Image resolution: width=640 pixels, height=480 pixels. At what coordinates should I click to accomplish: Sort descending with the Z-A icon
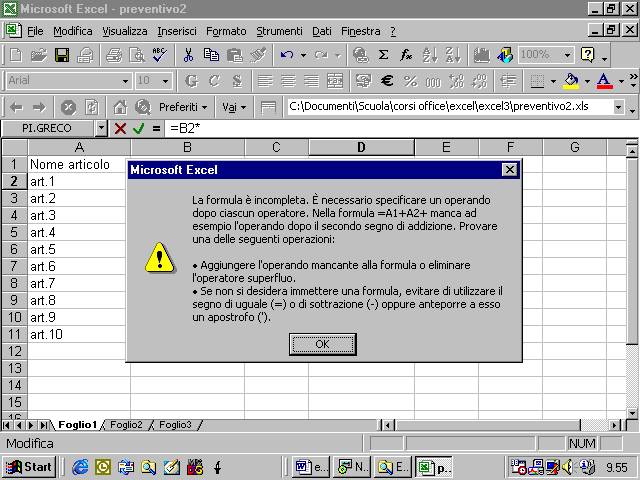click(453, 55)
